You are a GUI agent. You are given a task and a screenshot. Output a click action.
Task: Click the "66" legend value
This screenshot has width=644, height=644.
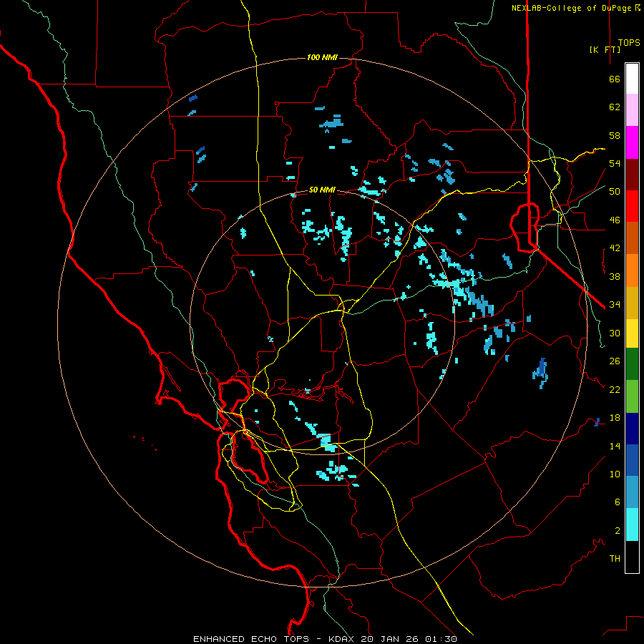[615, 79]
